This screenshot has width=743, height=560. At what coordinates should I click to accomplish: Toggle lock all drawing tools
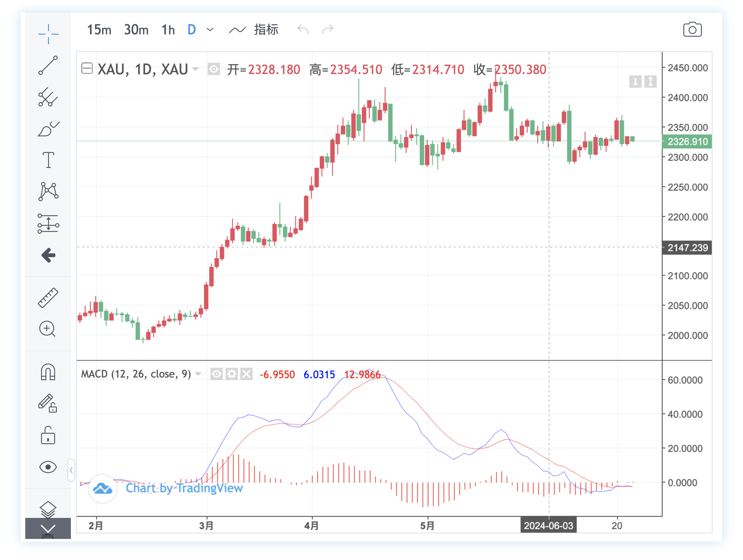pyautogui.click(x=48, y=435)
